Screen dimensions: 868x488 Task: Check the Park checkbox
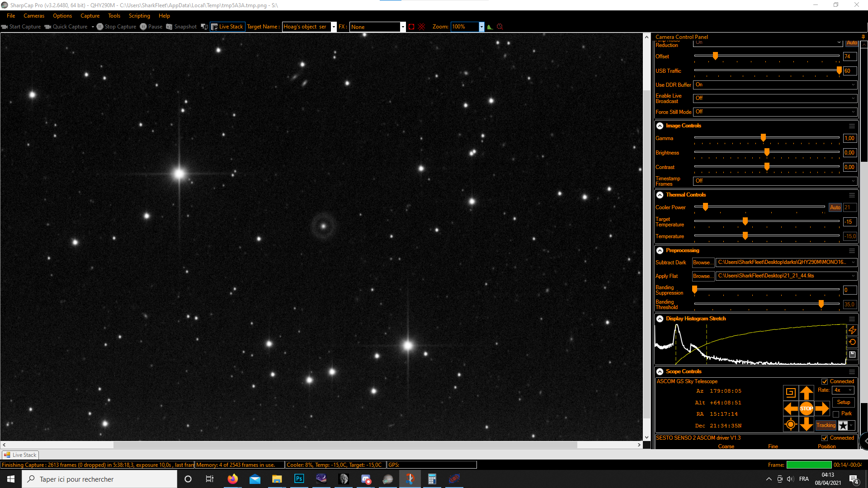[836, 414]
